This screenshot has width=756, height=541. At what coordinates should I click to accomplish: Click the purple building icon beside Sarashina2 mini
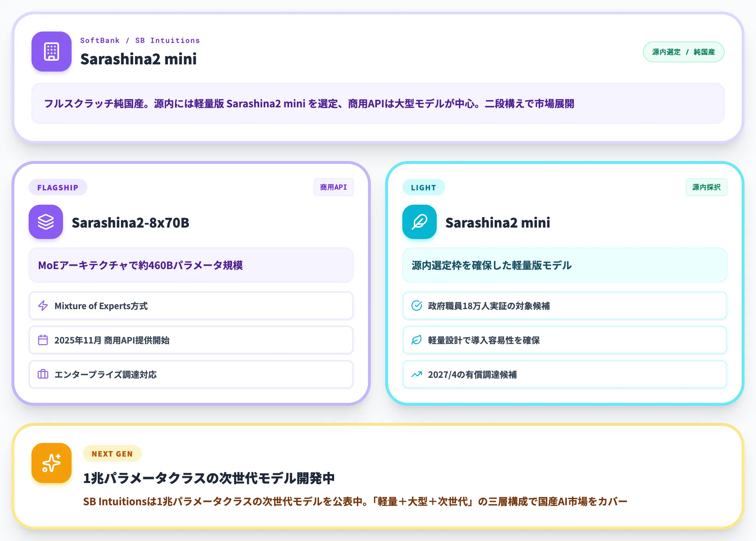click(x=52, y=52)
